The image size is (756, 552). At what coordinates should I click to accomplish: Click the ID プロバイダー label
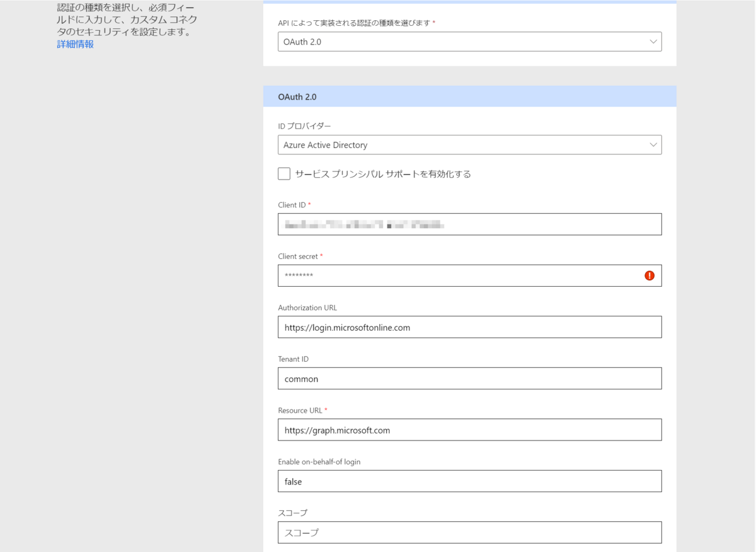(x=304, y=126)
